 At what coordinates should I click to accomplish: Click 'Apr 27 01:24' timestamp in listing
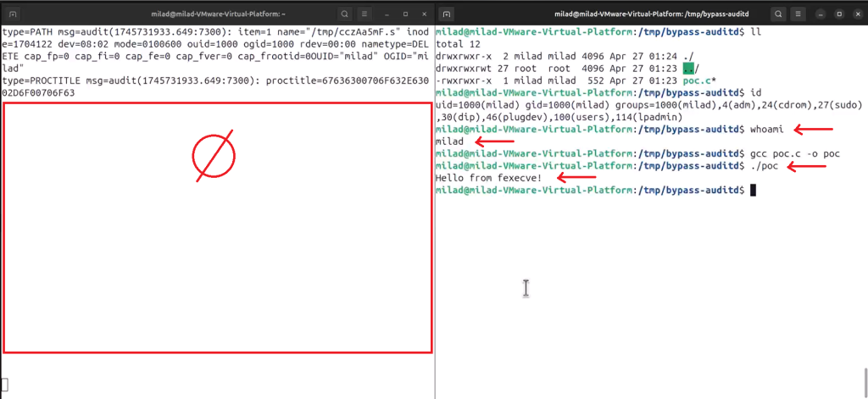coord(644,56)
